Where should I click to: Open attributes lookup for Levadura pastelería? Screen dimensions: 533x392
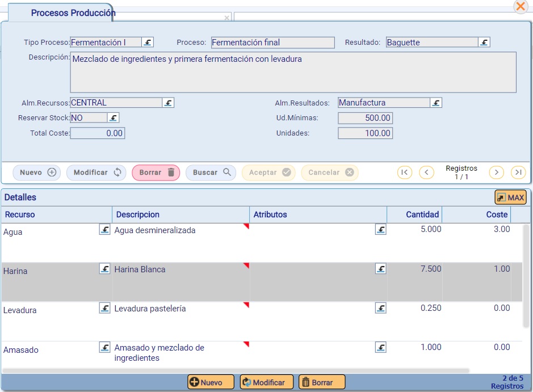coord(381,308)
